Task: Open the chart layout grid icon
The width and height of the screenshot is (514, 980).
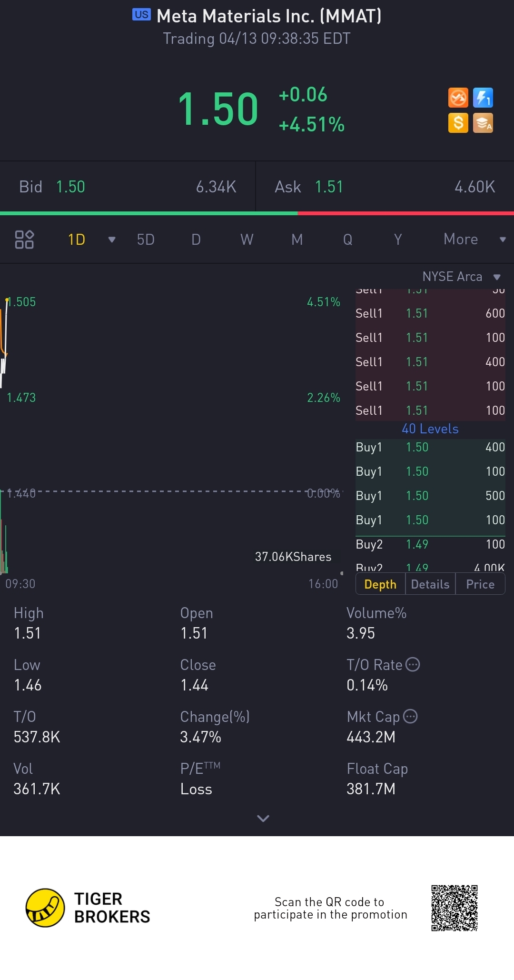Action: [24, 240]
